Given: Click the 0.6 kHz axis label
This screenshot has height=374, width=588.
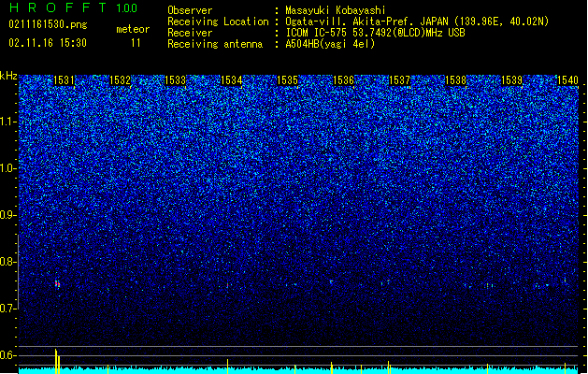Looking at the screenshot, I should click(x=7, y=355).
